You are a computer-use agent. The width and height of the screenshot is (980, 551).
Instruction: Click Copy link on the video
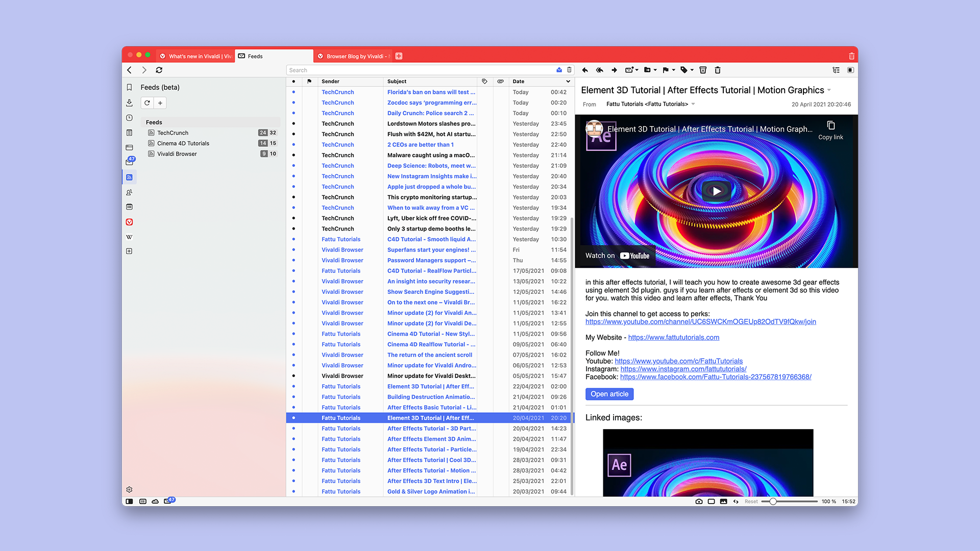coord(830,130)
